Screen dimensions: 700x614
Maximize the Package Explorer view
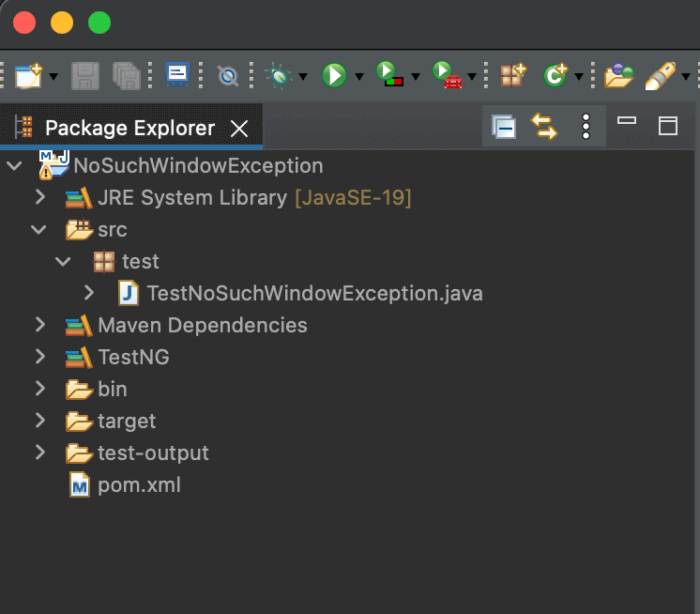[668, 126]
